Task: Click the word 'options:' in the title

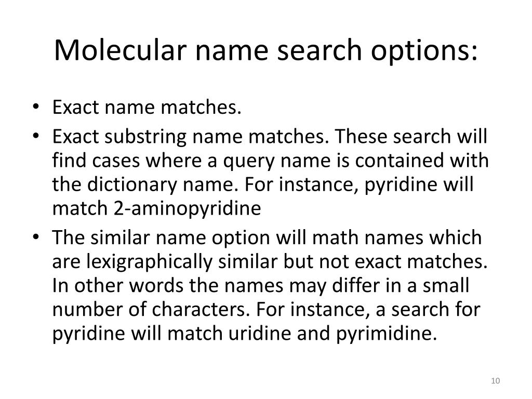Action: [424, 51]
